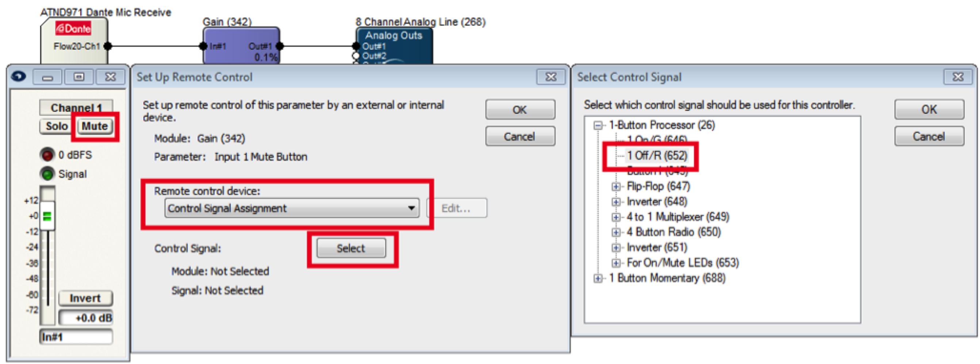Expand the 1 Button Momentary (688) node
Image resolution: width=980 pixels, height=364 pixels.
(x=598, y=279)
